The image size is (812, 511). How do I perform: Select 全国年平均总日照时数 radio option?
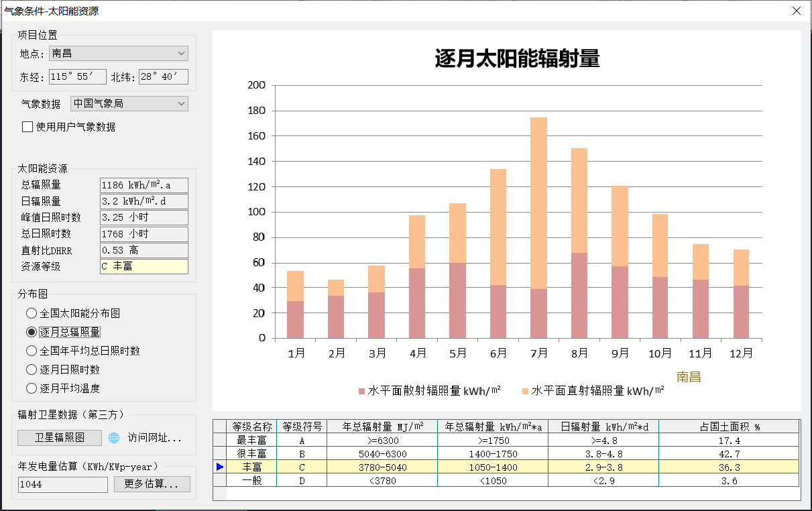click(x=31, y=351)
